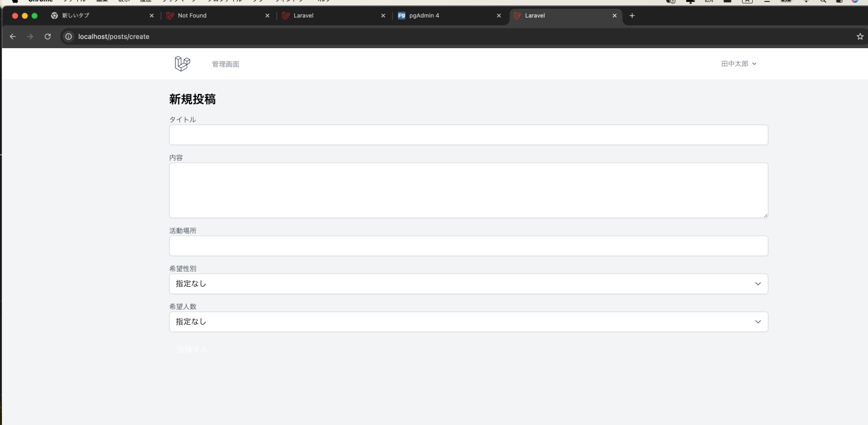Focus the 内容 textarea
The height and width of the screenshot is (425, 868).
tap(469, 190)
